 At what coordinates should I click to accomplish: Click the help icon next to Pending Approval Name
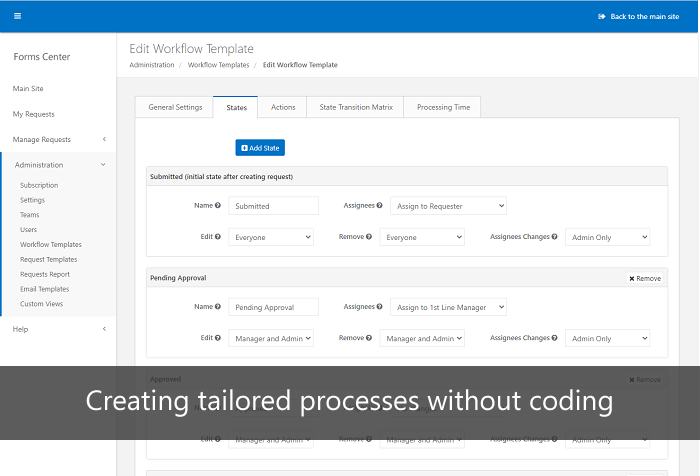click(x=218, y=307)
